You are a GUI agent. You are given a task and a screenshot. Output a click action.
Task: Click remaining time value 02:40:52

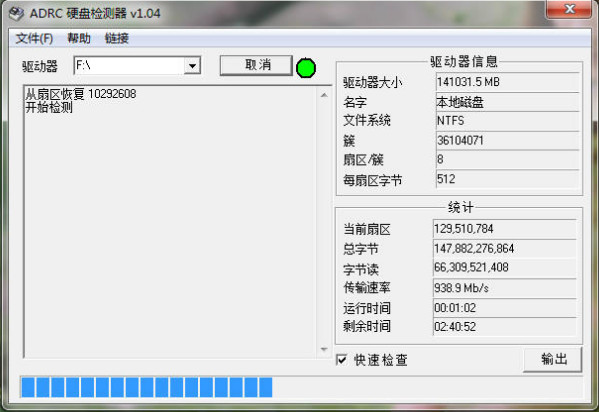tap(455, 327)
